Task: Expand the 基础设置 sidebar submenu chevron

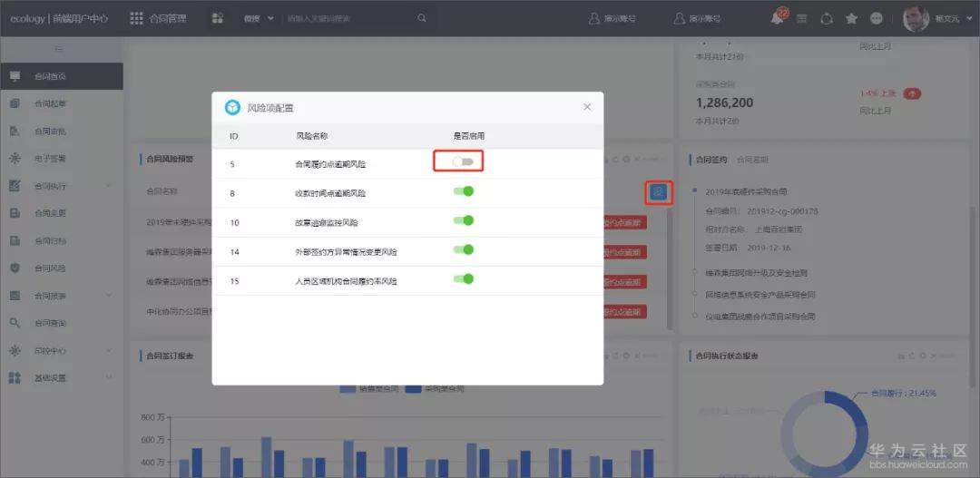Action: click(x=110, y=378)
